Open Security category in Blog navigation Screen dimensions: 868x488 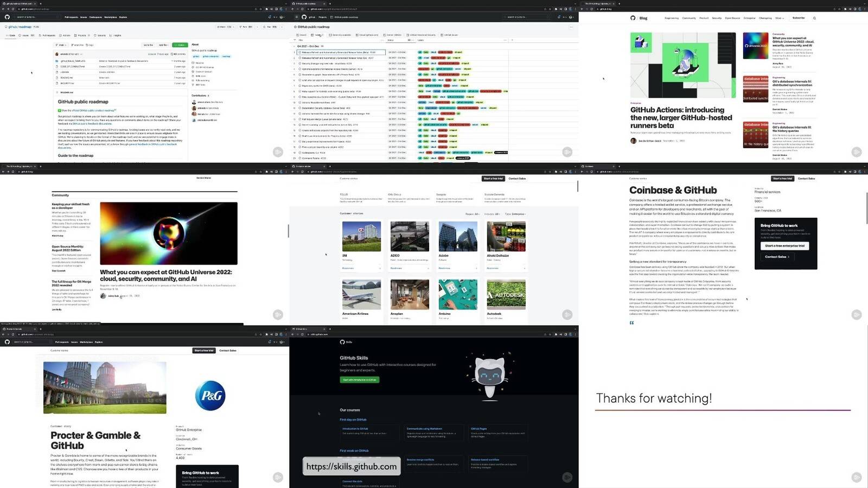click(717, 18)
